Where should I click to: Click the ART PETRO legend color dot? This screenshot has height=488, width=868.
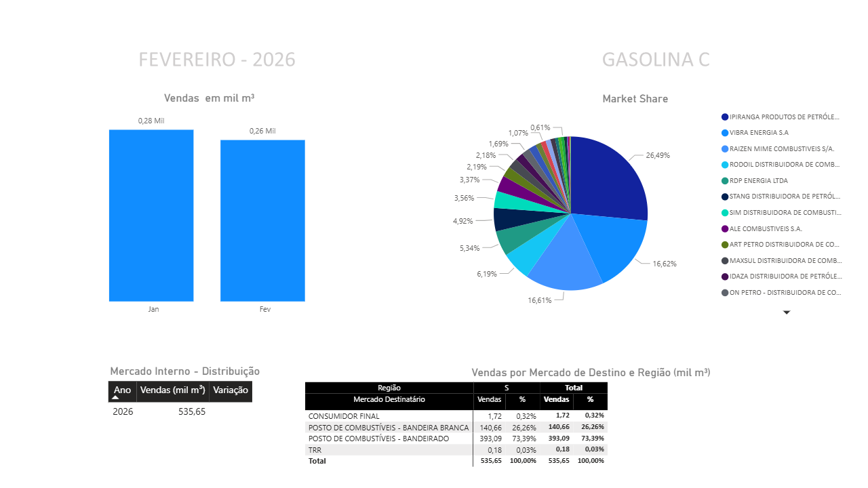[x=725, y=245]
